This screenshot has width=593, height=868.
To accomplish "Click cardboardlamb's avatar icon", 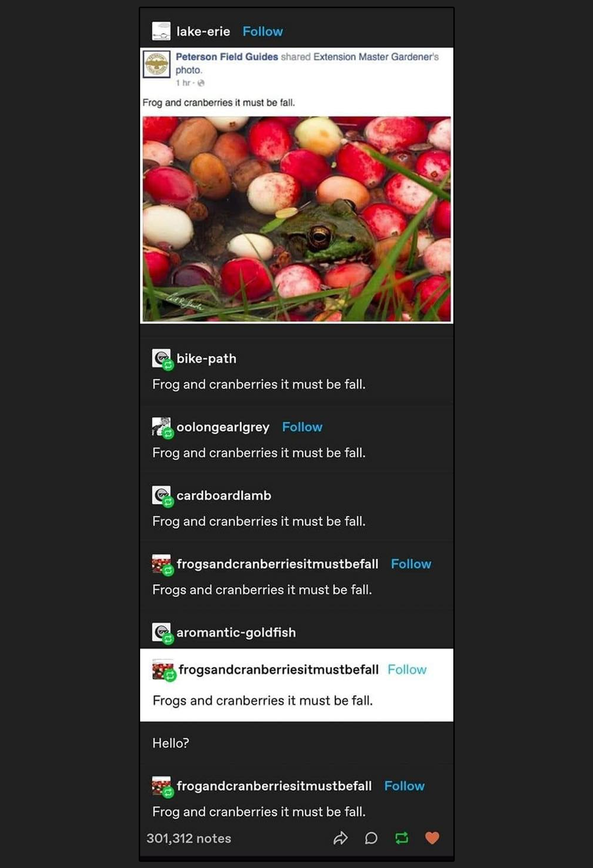I will 161,495.
